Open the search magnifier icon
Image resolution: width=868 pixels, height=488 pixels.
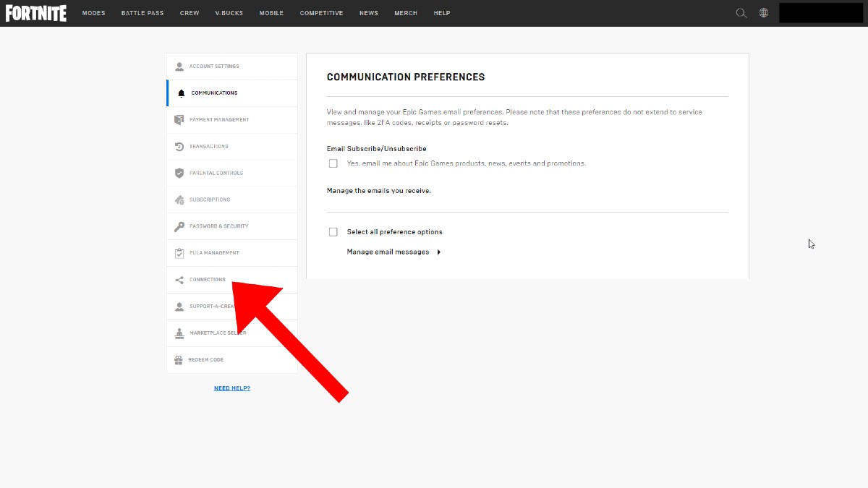tap(741, 13)
